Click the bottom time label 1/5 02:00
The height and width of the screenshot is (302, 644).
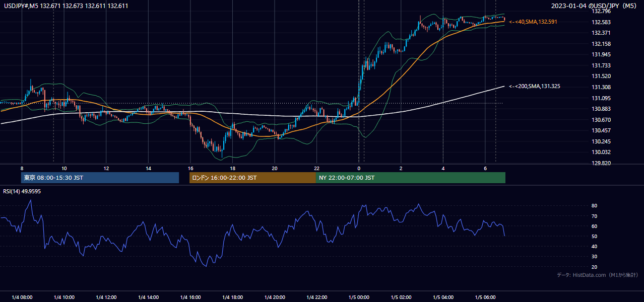point(401,297)
